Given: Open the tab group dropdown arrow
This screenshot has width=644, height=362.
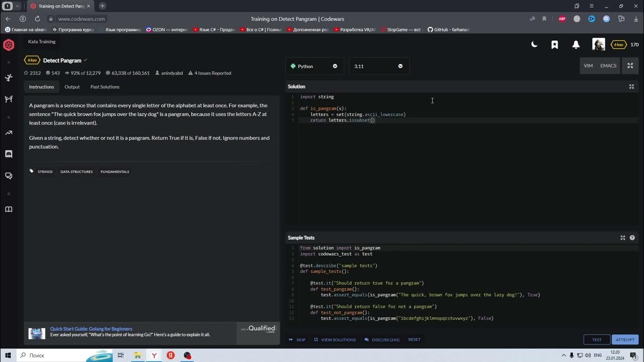Looking at the screenshot, I should [18, 6].
